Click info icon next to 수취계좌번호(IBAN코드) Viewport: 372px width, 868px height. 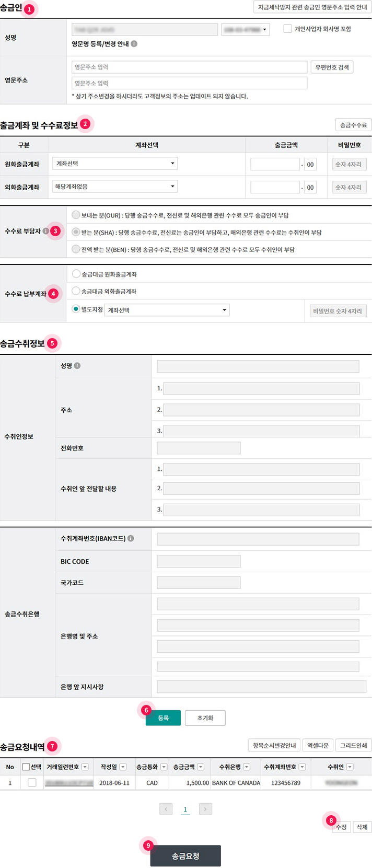131,538
